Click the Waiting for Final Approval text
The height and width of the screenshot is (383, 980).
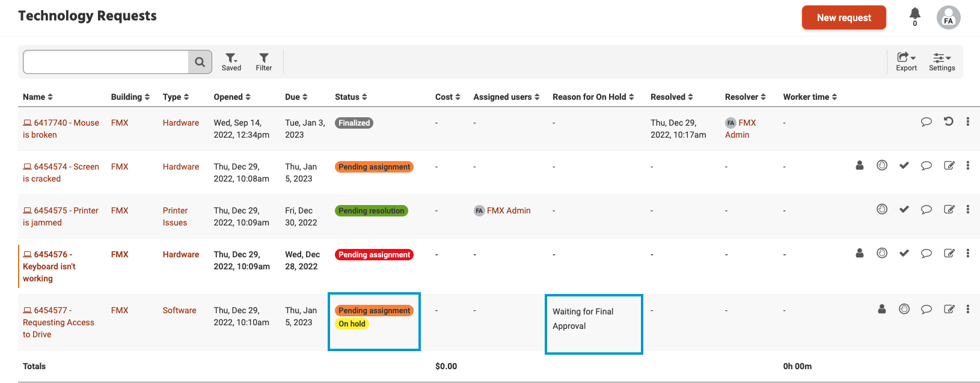(x=583, y=319)
